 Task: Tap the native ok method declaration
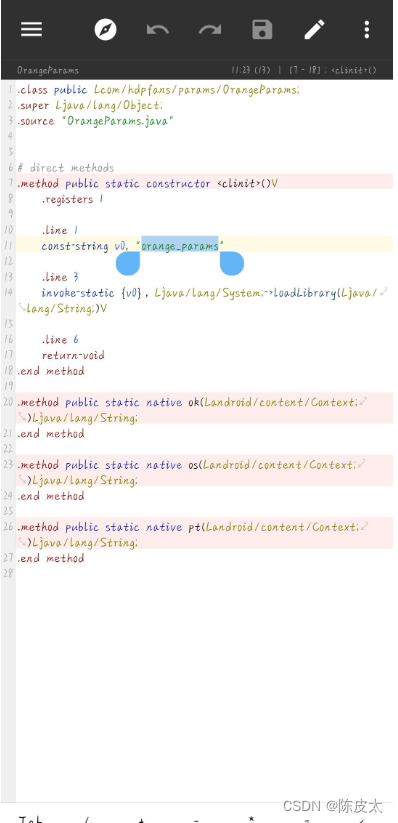pos(187,403)
